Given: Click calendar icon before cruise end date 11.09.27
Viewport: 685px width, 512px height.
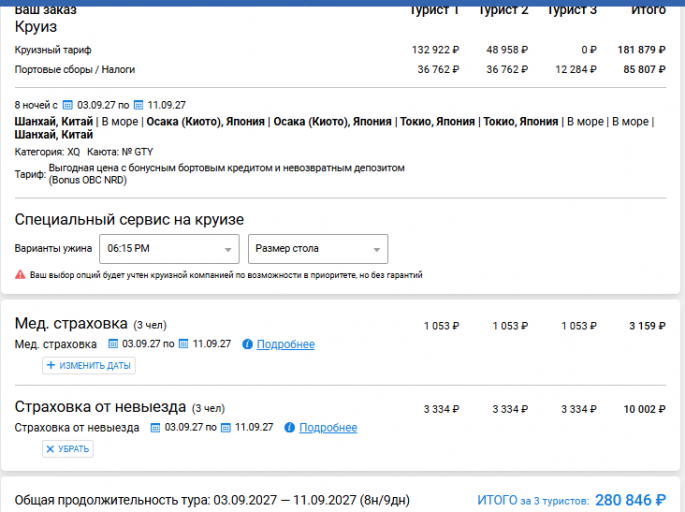Looking at the screenshot, I should pyautogui.click(x=138, y=105).
